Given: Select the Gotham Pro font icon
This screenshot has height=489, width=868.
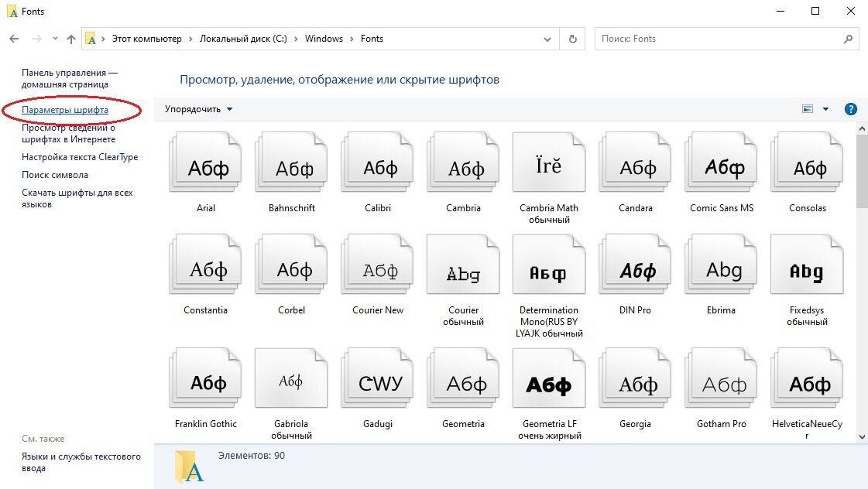Looking at the screenshot, I should coord(722,378).
